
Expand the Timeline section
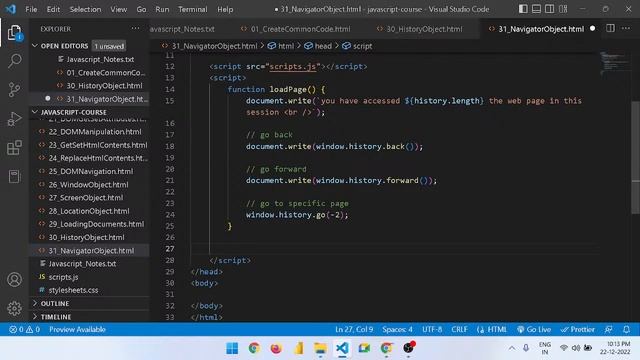pos(56,316)
